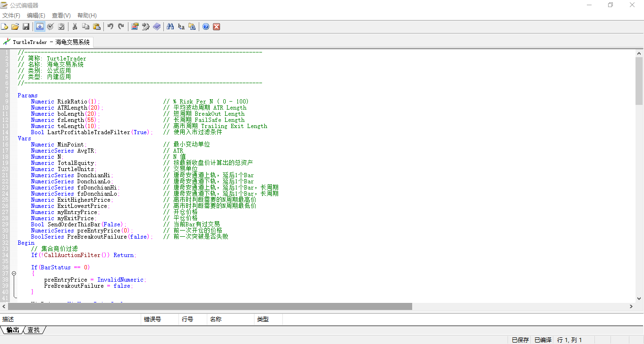Click on the 'Vars' keyword line

25,138
